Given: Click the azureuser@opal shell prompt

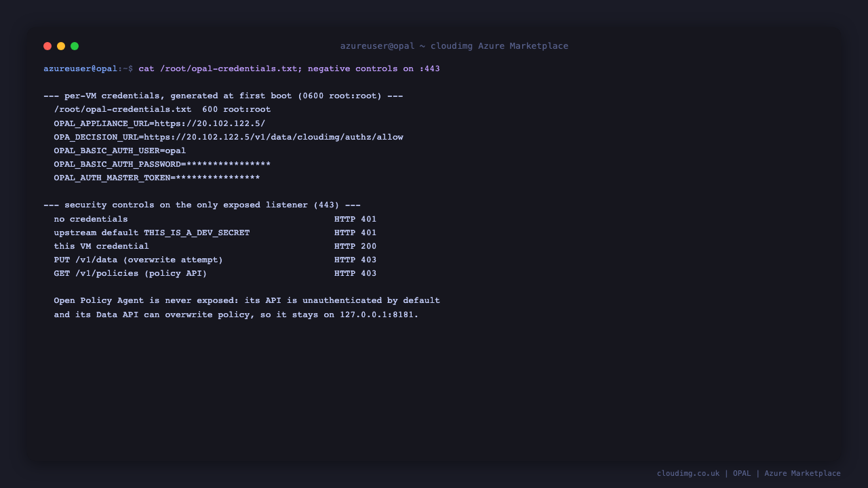Looking at the screenshot, I should point(88,69).
